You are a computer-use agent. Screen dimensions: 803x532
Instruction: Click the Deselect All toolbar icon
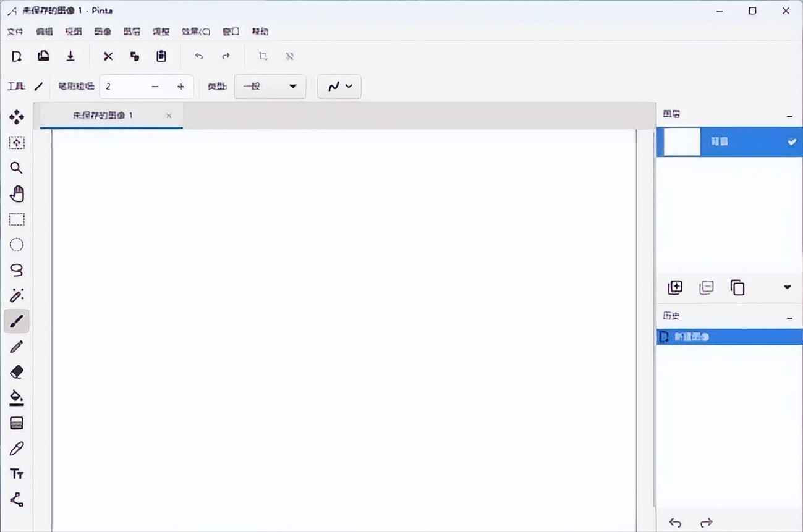[x=289, y=56]
